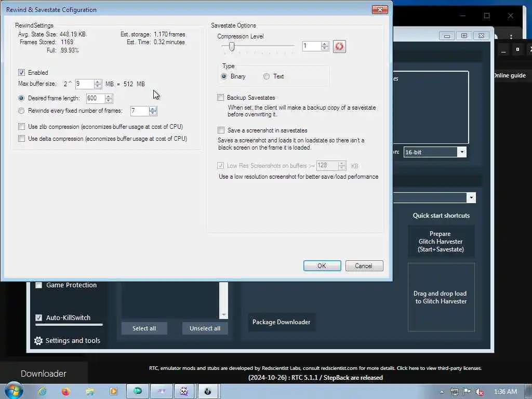Show hidden system tray icons arrow
Screen dimensions: 532x399
442,392
